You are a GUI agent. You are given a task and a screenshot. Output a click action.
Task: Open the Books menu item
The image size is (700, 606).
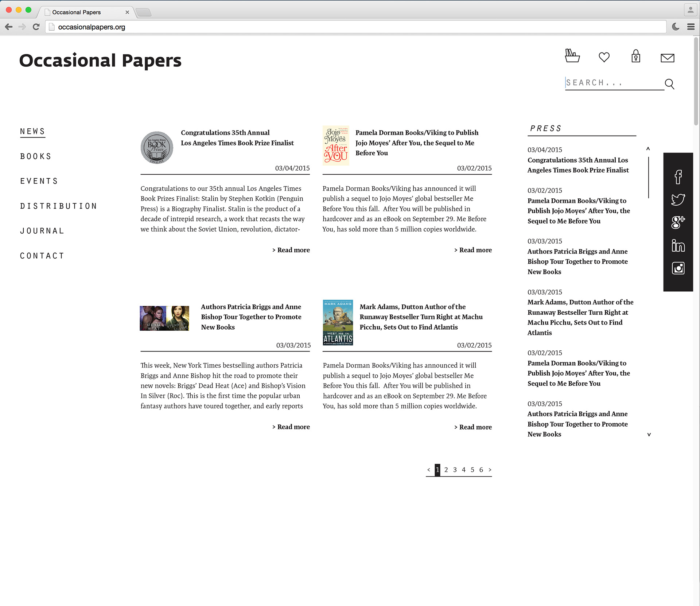(36, 156)
